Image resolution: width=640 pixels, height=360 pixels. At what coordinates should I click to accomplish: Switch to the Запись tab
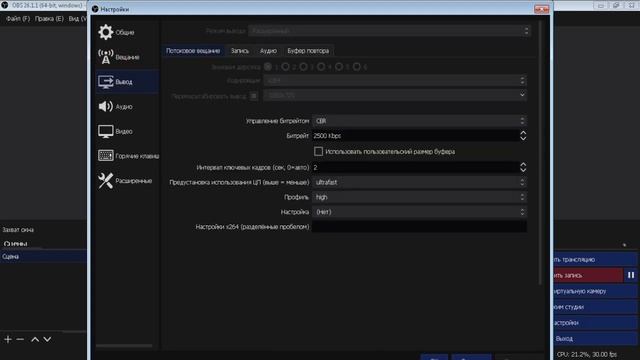pos(240,51)
